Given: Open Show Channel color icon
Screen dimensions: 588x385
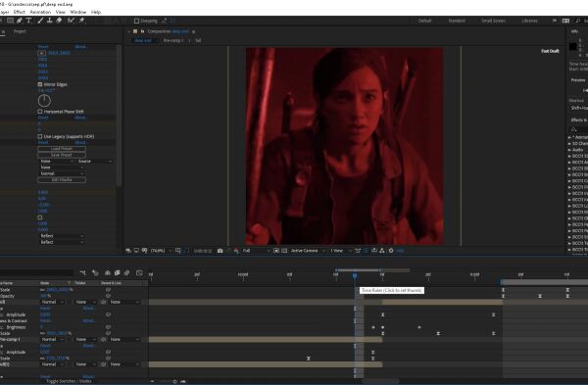Looking at the screenshot, I should (x=236, y=251).
